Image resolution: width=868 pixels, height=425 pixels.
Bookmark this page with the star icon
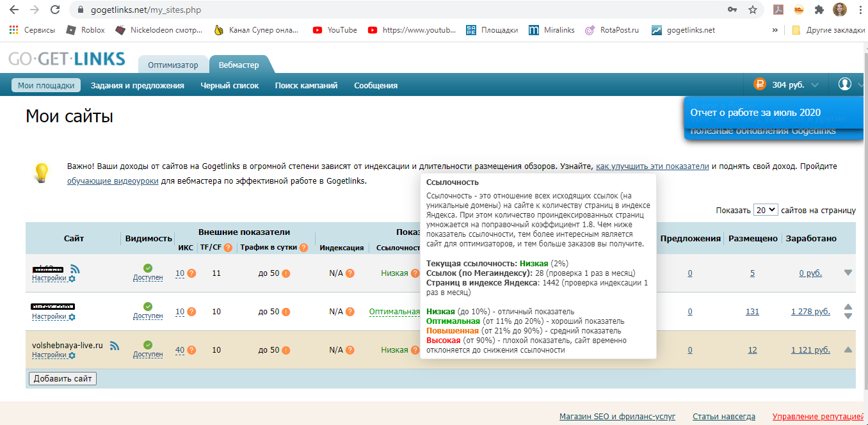pos(753,10)
